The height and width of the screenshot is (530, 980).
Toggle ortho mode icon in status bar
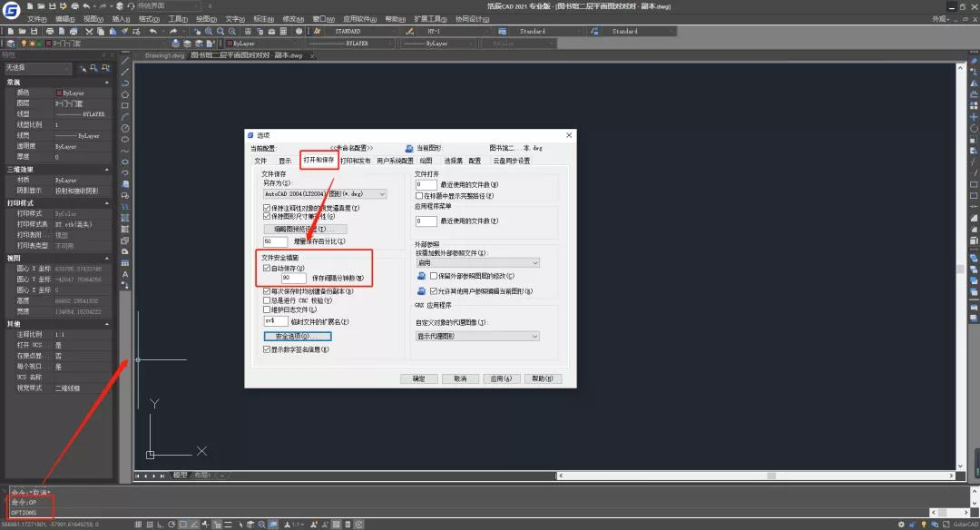point(160,525)
